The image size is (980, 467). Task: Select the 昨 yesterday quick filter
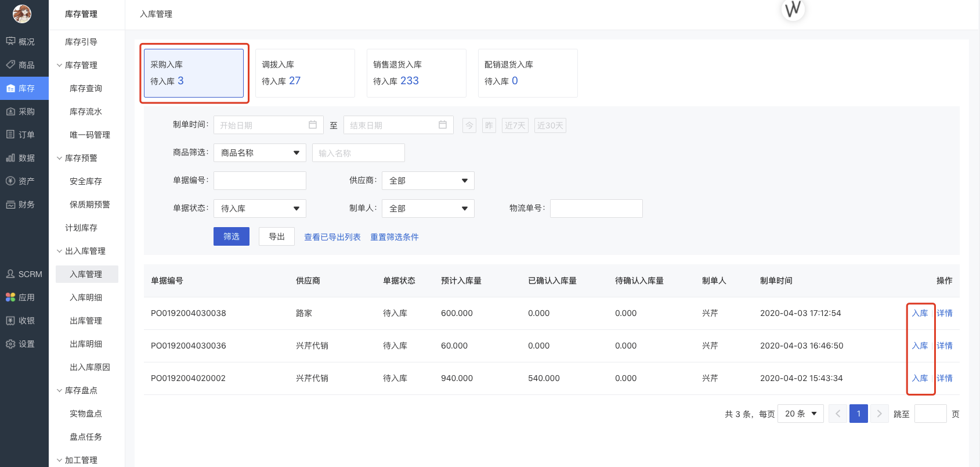pos(489,125)
